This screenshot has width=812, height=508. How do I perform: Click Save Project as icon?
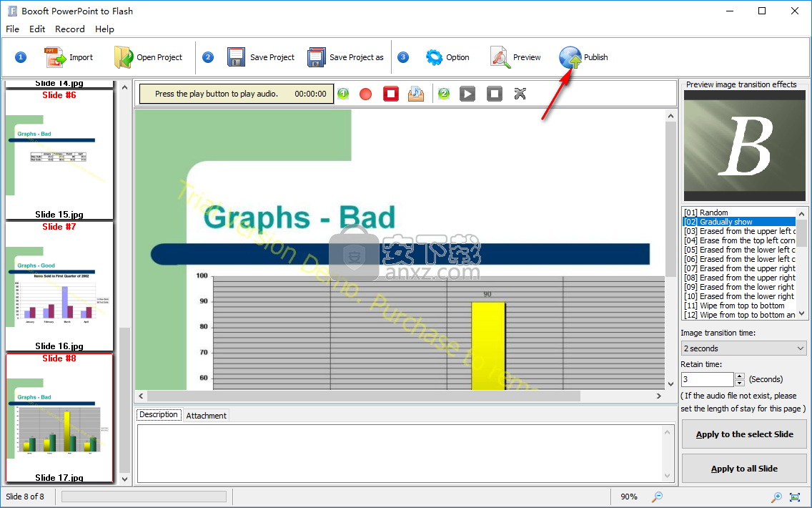317,57
